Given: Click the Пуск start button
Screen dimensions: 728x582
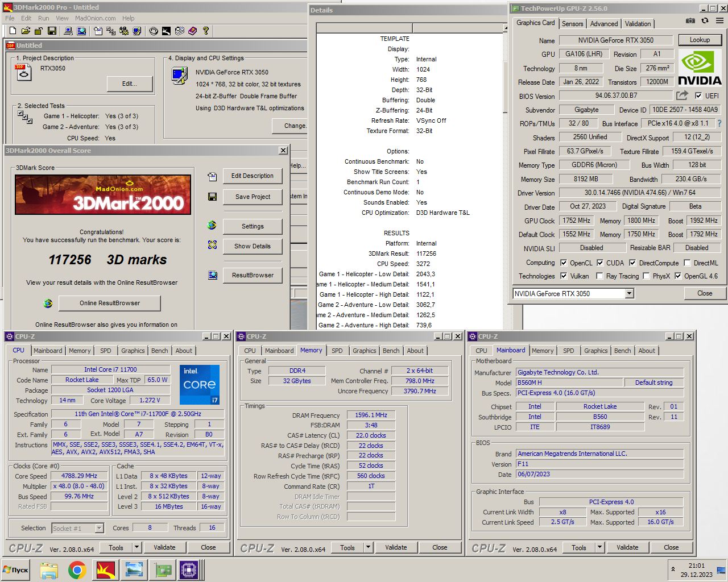Looking at the screenshot, I should coord(15,569).
